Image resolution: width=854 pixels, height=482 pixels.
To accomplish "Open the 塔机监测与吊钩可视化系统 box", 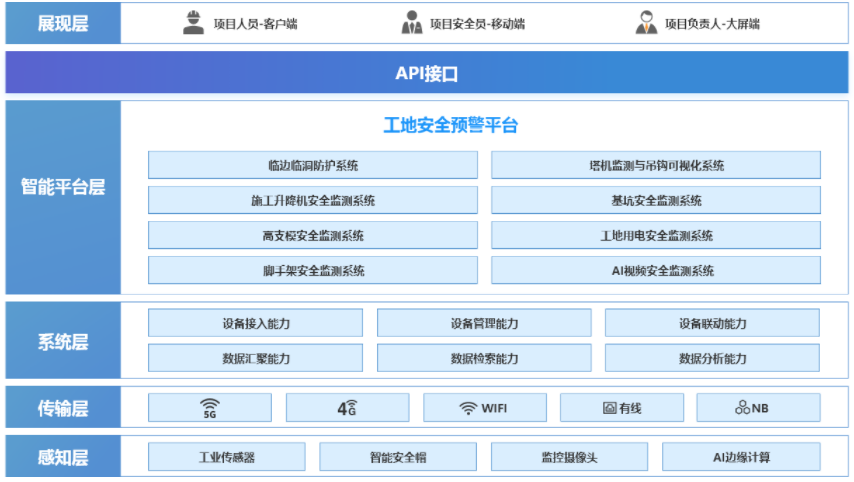I will 656,165.
